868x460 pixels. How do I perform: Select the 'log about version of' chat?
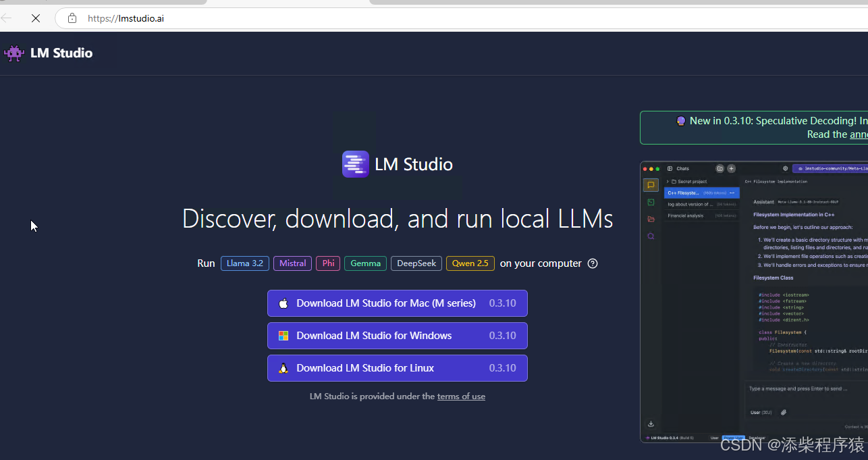coord(702,204)
